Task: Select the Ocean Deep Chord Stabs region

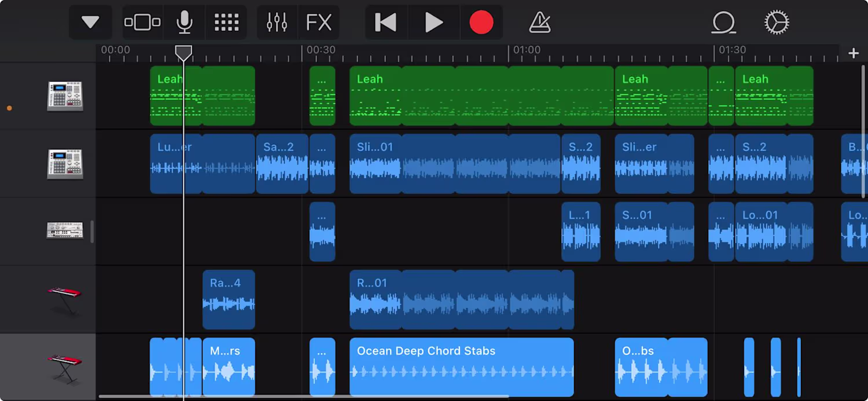Action: click(462, 367)
